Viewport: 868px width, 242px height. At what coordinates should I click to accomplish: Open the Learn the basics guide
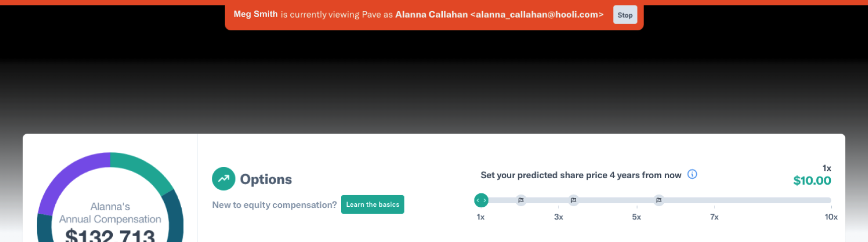pyautogui.click(x=372, y=204)
